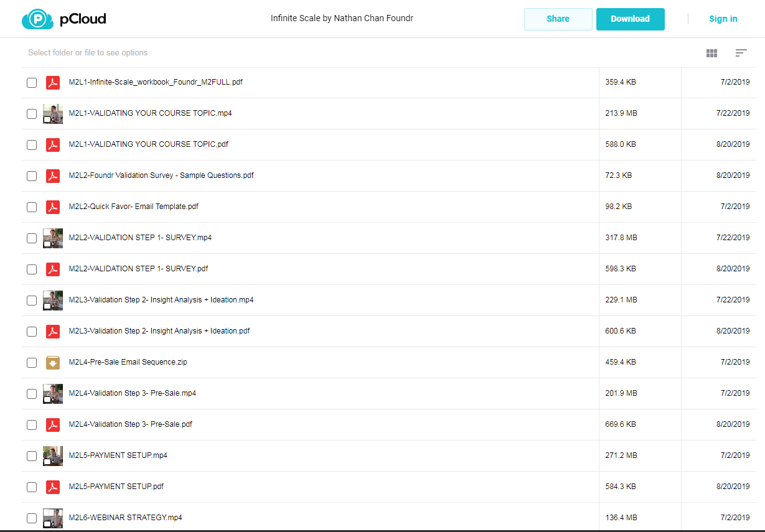Open file name M2L1-VALIDATING YOUR COURSE TOPIC.mp4
The width and height of the screenshot is (765, 532).
(150, 113)
